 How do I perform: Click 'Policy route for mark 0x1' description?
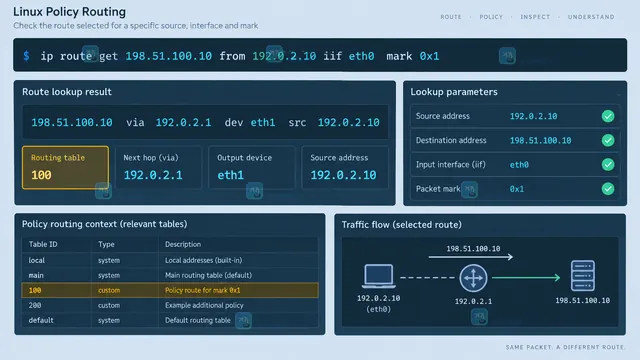tap(202, 290)
